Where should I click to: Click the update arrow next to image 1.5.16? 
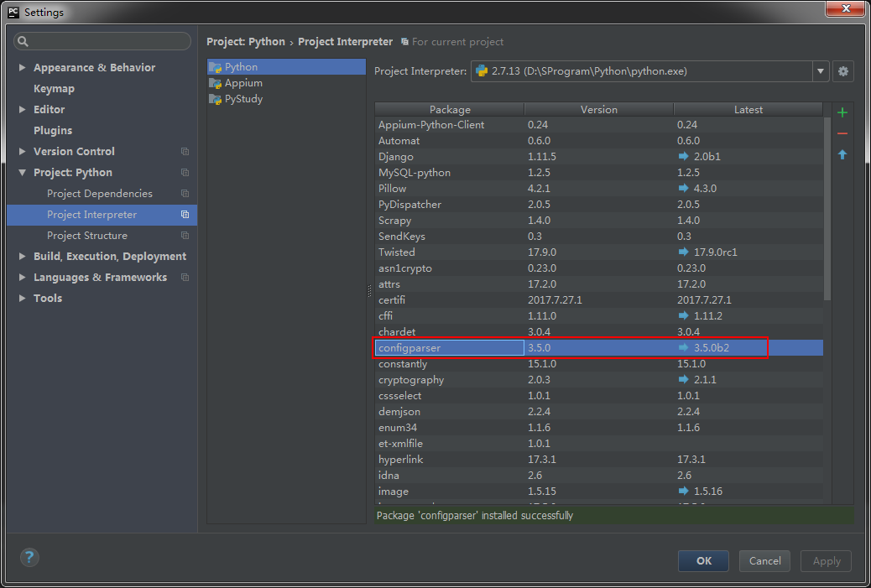coord(683,492)
